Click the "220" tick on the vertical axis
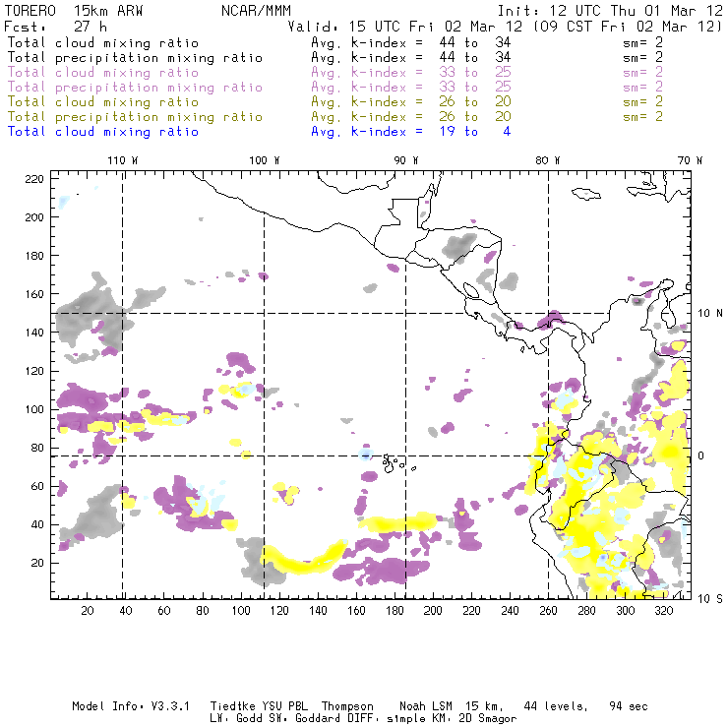This screenshot has width=728, height=728. 34,179
